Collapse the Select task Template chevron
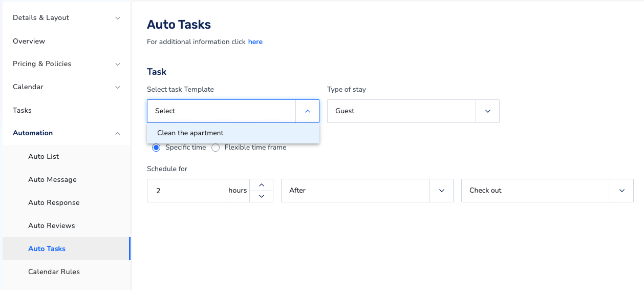Image resolution: width=644 pixels, height=290 pixels. (307, 111)
